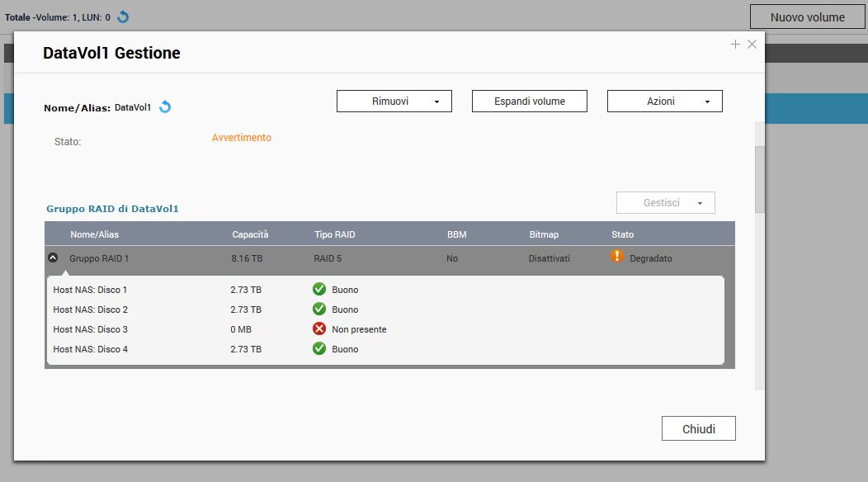Click the refresh icon beside Totale Volume count
This screenshot has width=868, height=482.
[123, 17]
